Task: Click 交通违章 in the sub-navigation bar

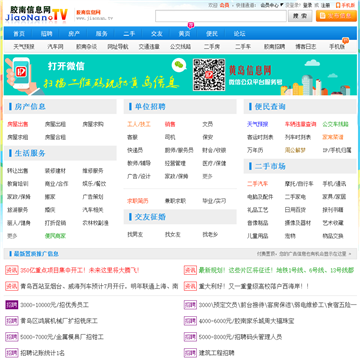Action: (149, 47)
